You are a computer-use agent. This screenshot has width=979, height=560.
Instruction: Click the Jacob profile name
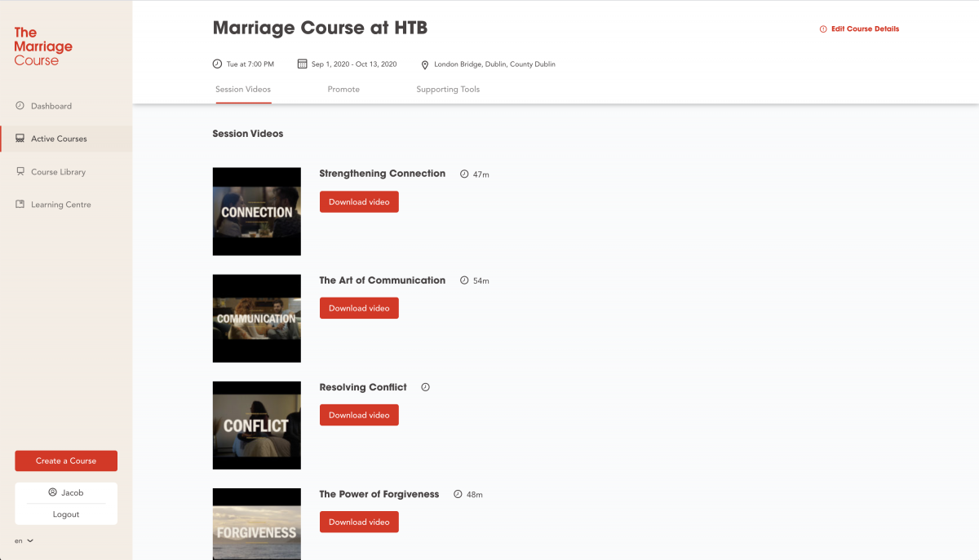(73, 492)
